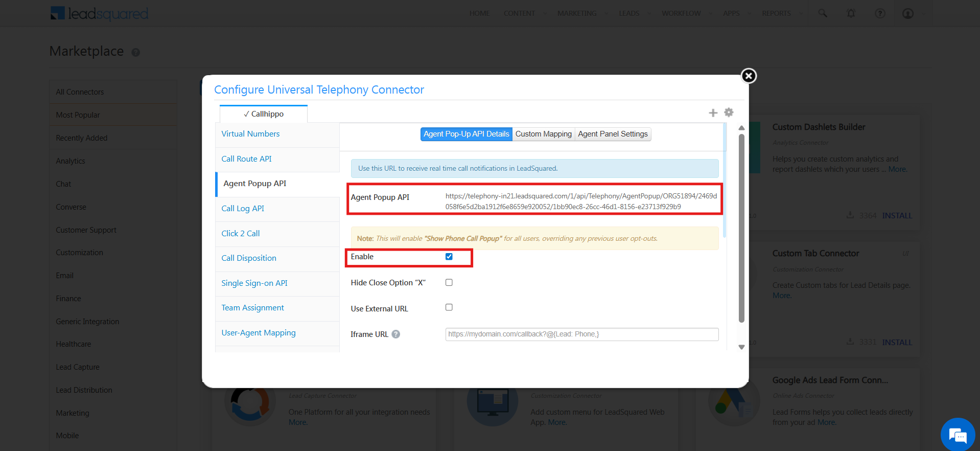Install Custom Tab Connector

[897, 342]
